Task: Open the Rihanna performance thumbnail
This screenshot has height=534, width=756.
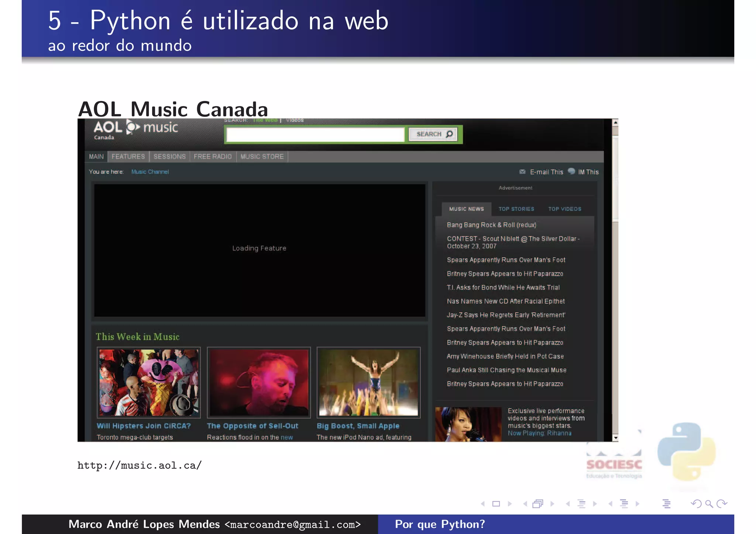Action: 468,424
